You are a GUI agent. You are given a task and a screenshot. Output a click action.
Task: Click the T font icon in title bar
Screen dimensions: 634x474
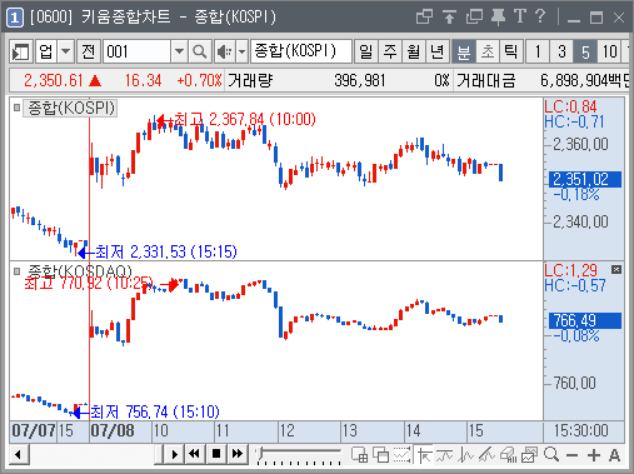[520, 17]
